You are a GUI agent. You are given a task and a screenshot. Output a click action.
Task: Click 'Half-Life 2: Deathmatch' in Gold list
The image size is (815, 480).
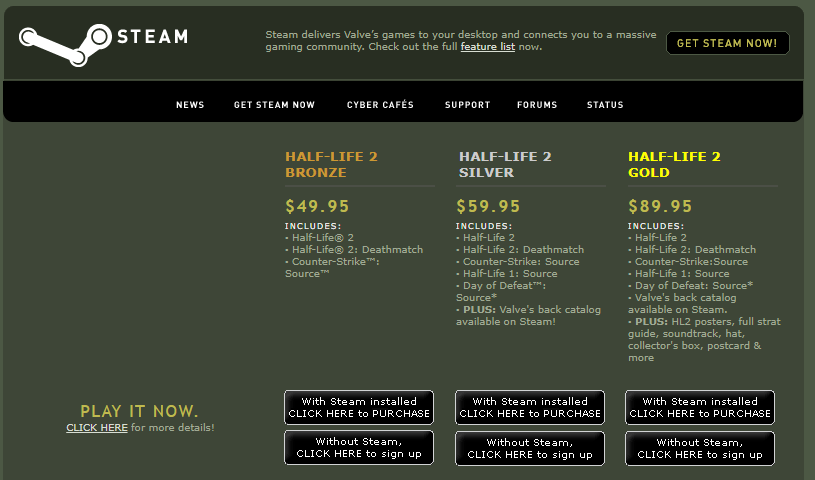point(695,250)
